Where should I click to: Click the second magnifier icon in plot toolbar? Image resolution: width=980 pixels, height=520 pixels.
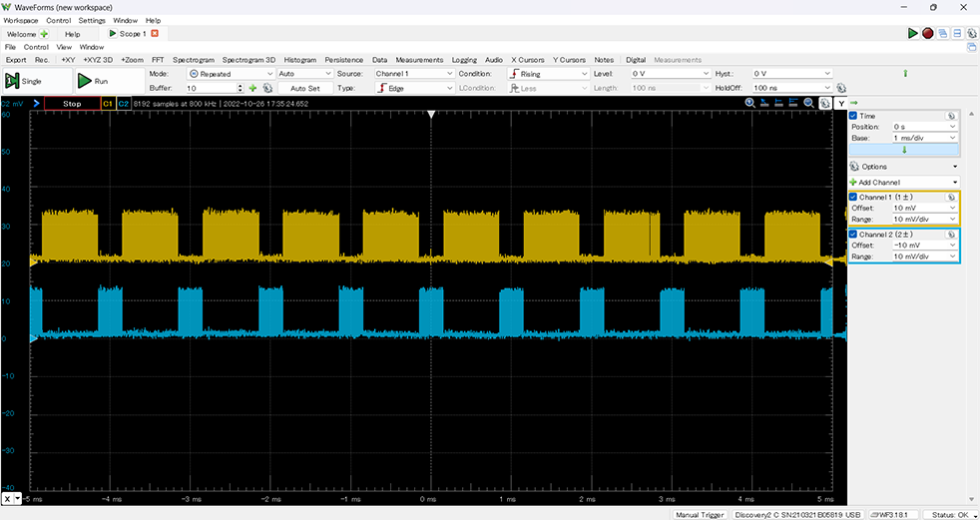tap(808, 103)
